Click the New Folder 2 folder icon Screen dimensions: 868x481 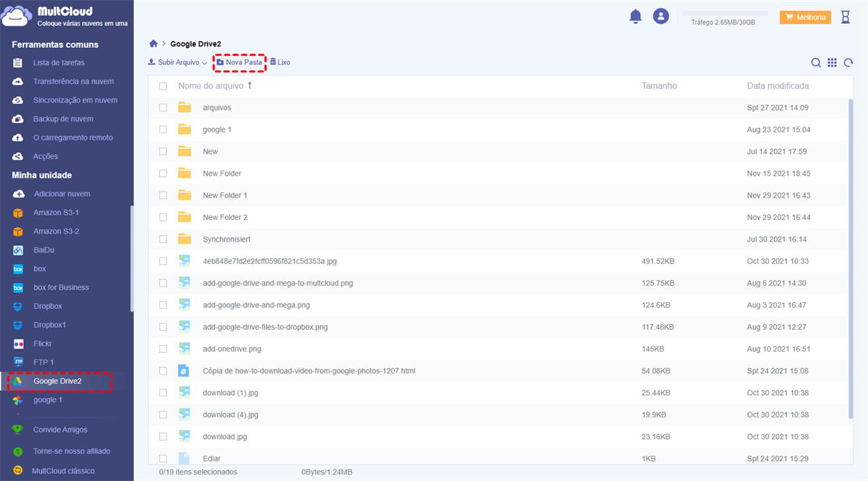coord(184,217)
